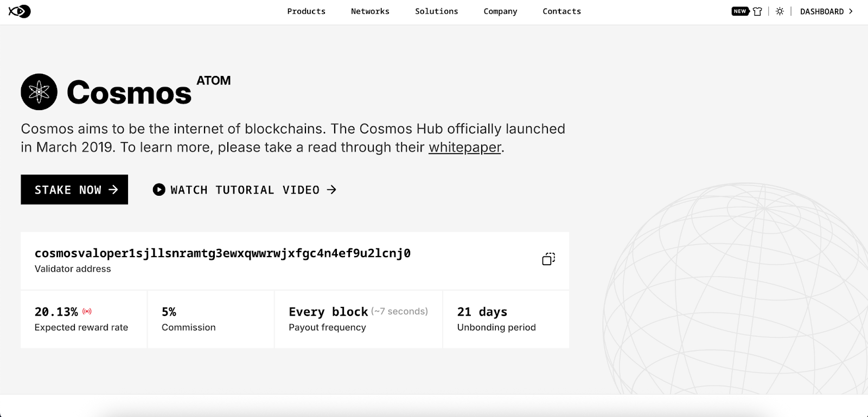Expand the Networks menu
Image resolution: width=868 pixels, height=417 pixels.
pos(370,11)
